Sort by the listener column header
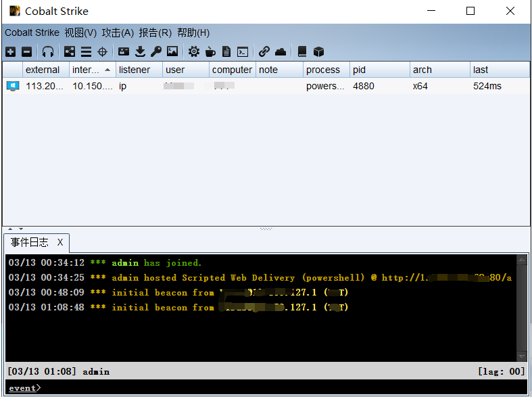 [139, 70]
